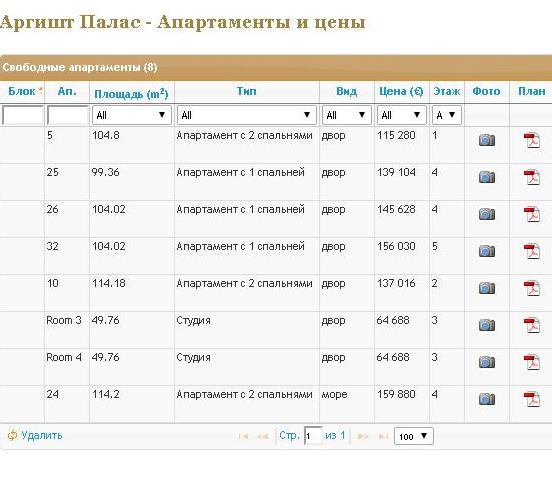Open PDF plan for Room 3
The width and height of the screenshot is (552, 478).
532,325
